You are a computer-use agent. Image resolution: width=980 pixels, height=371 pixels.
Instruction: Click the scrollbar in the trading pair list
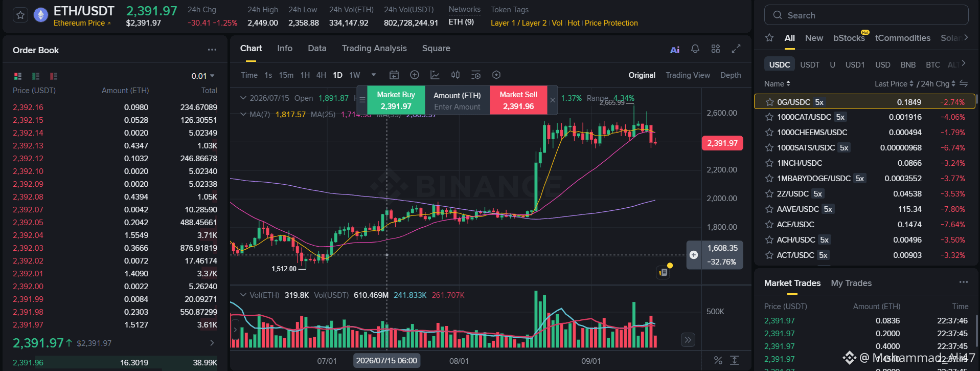(976, 100)
